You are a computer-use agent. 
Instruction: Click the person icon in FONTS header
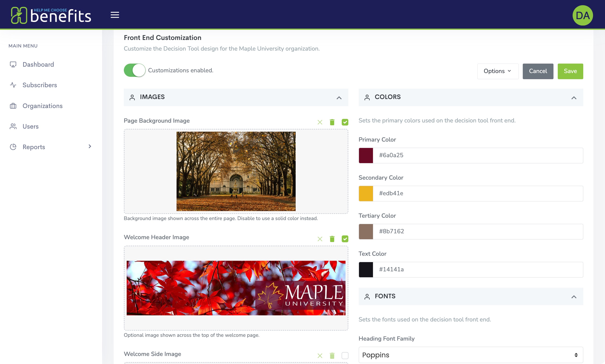tap(367, 297)
